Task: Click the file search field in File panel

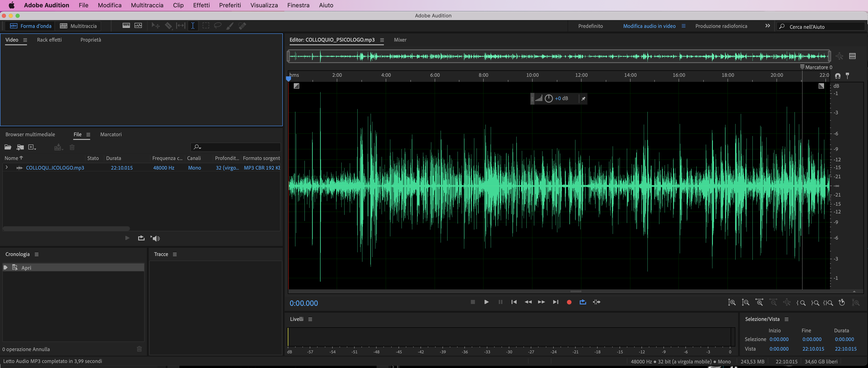Action: tap(236, 147)
